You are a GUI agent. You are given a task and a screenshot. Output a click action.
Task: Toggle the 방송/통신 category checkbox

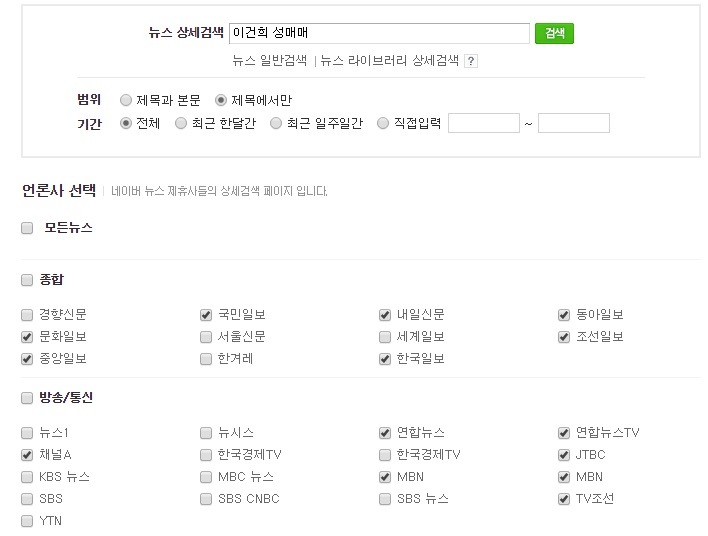coord(27,398)
